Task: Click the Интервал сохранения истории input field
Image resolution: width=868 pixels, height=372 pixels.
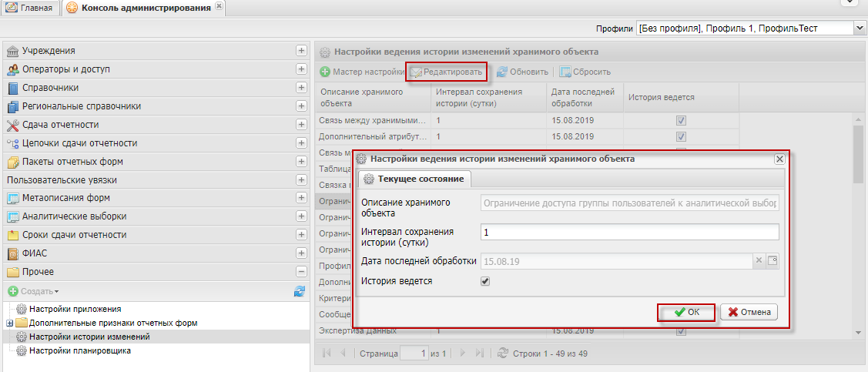Action: [x=629, y=232]
